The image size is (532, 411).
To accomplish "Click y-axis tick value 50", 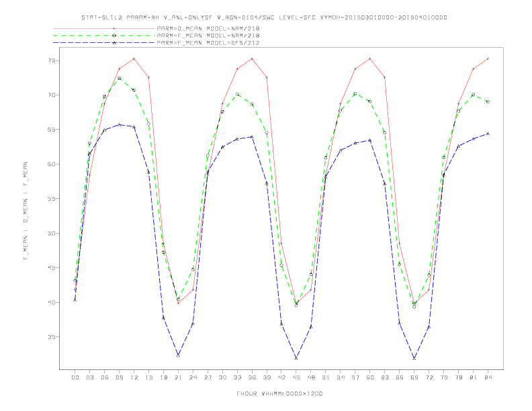I will [52, 233].
